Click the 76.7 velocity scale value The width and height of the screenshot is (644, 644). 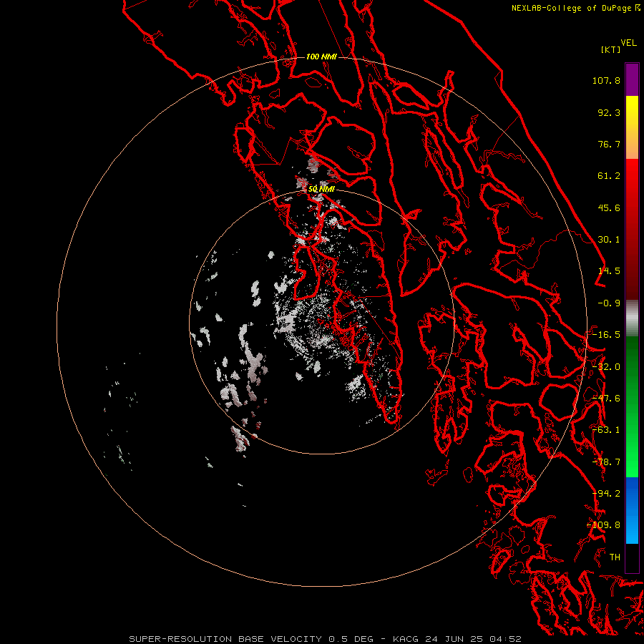tap(609, 144)
